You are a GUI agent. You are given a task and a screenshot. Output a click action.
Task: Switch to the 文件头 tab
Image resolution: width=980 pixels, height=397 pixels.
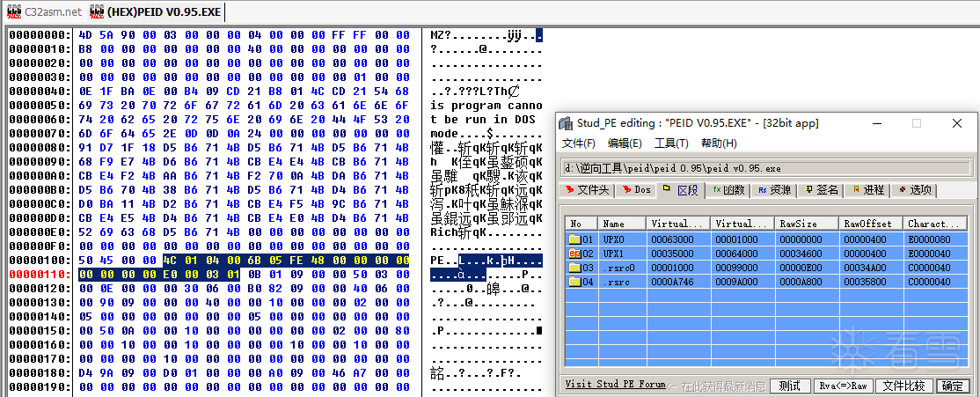click(588, 189)
